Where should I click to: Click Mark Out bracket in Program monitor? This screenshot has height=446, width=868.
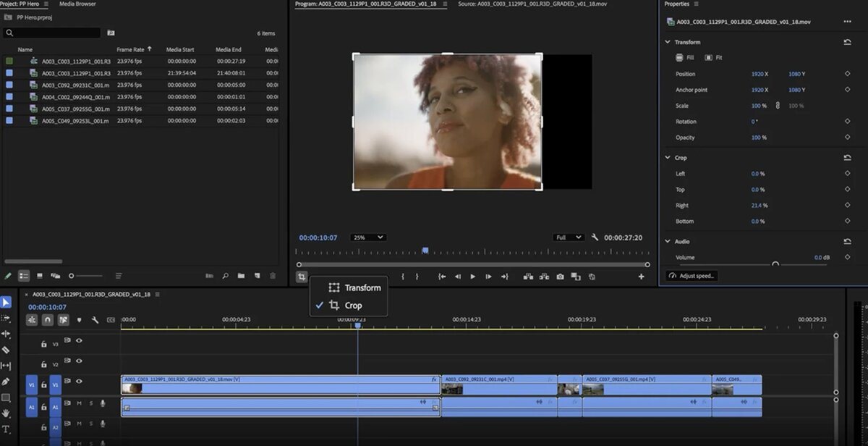pyautogui.click(x=417, y=277)
